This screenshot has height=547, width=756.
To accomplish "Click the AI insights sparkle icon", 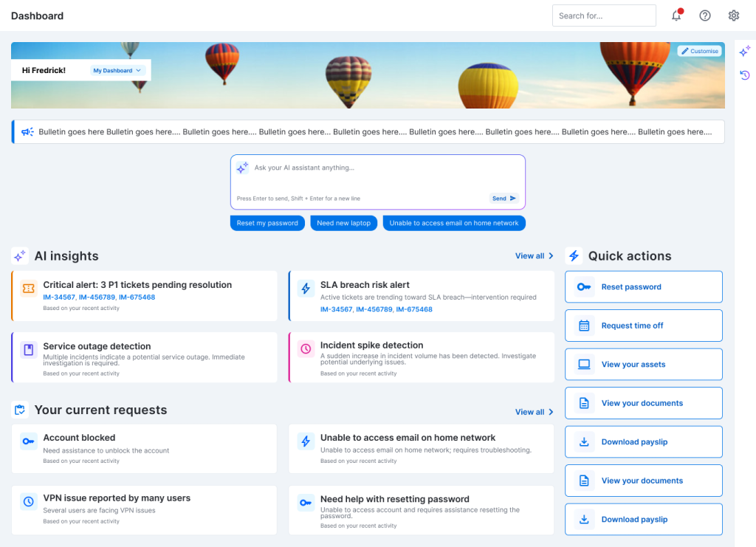I will coord(20,256).
